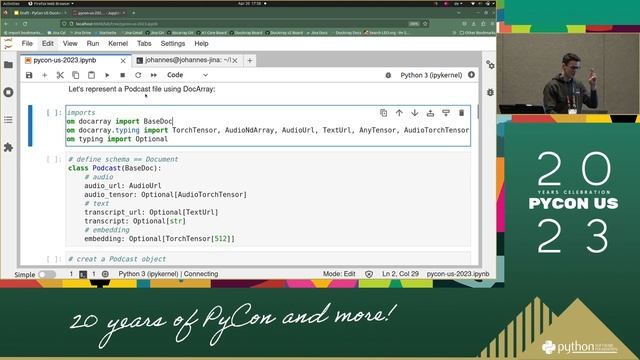Insert a cell below from cell toolbar
The width and height of the screenshot is (640, 360).
(x=446, y=113)
